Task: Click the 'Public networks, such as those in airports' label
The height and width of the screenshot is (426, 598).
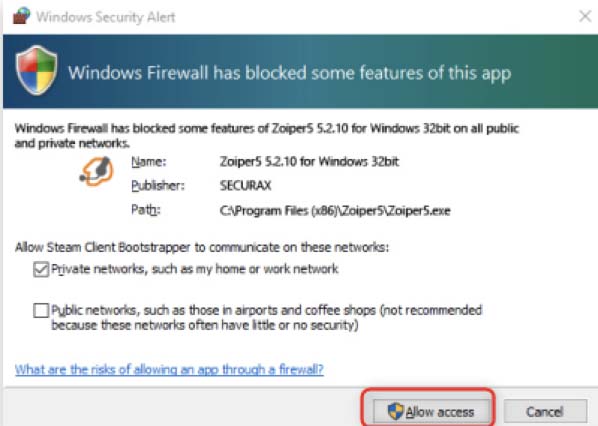Action: coord(267,317)
